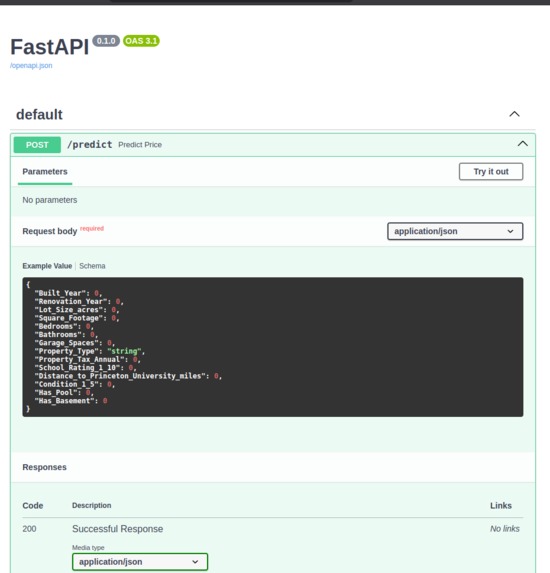Image resolution: width=550 pixels, height=573 pixels.
Task: Click the green POST method badge
Action: tap(37, 145)
